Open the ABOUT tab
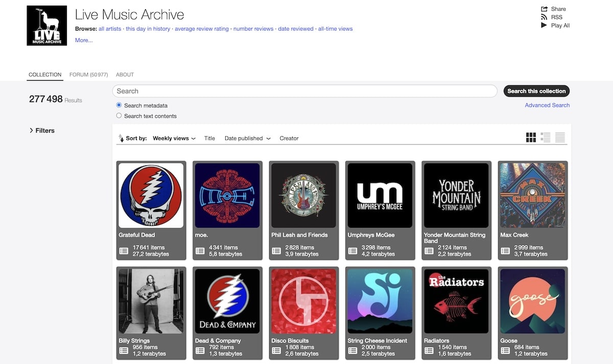This screenshot has width=613, height=364. (x=125, y=75)
